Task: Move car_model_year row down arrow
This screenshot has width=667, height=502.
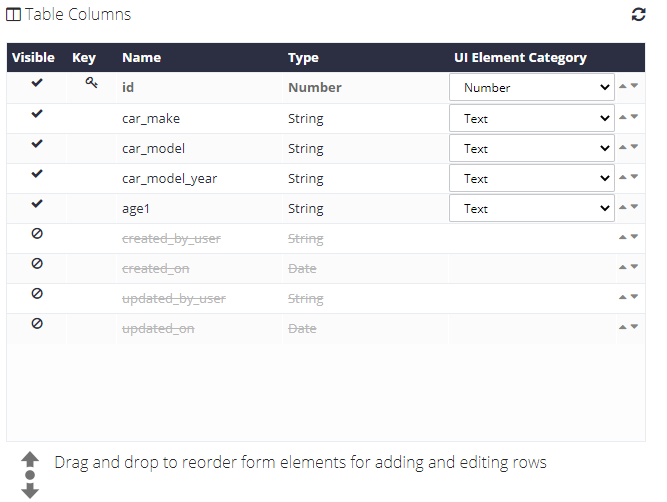Action: tap(634, 177)
